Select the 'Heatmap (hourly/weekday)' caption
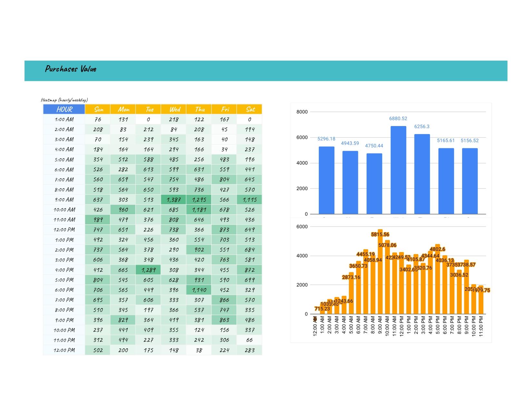 click(64, 100)
